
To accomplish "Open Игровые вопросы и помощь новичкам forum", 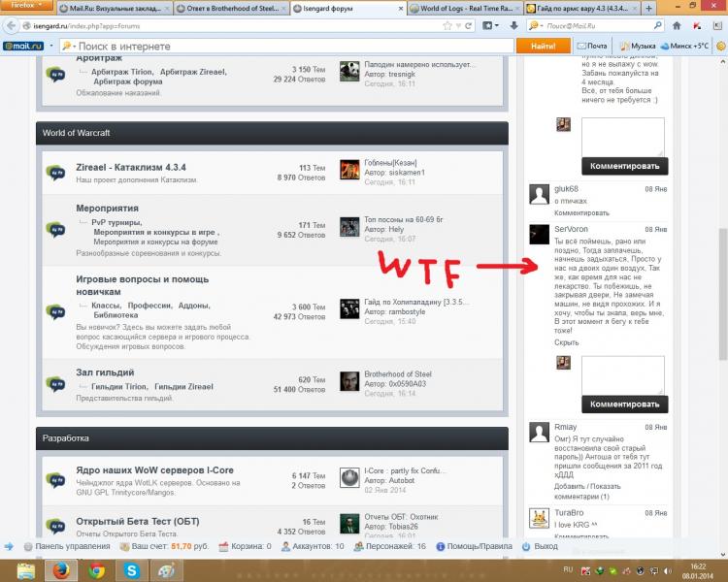I will [142, 285].
